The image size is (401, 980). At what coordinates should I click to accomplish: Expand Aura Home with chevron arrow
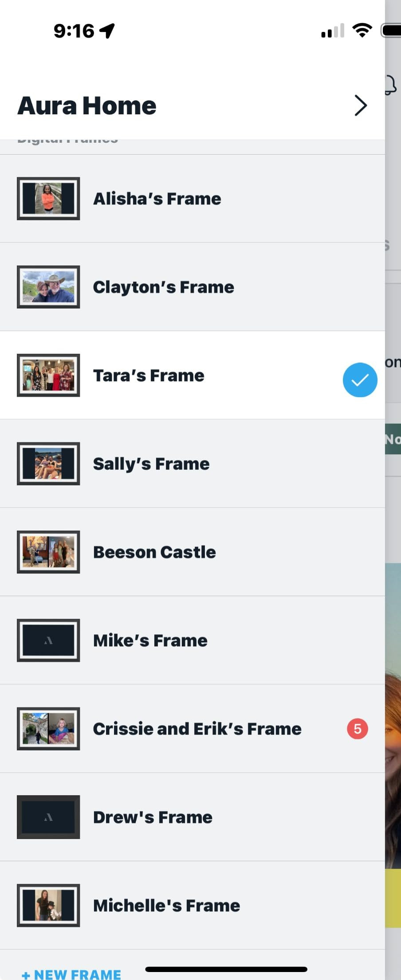pyautogui.click(x=361, y=105)
